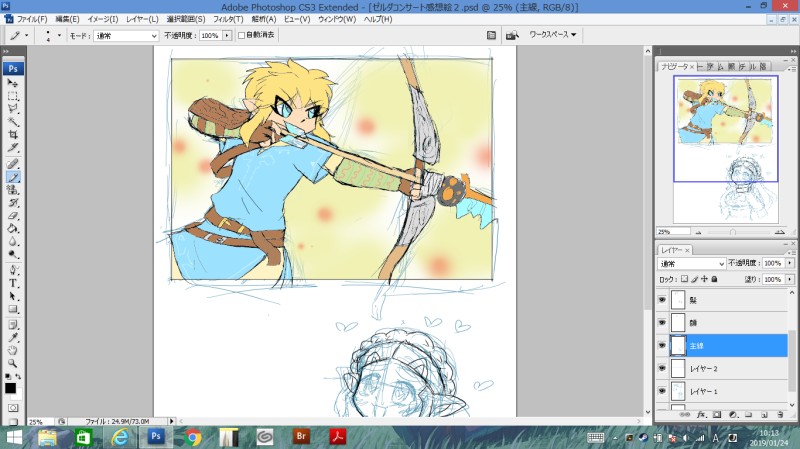Open the モード dropdown in options bar
Screen dimensions: 800x449
pyautogui.click(x=126, y=36)
